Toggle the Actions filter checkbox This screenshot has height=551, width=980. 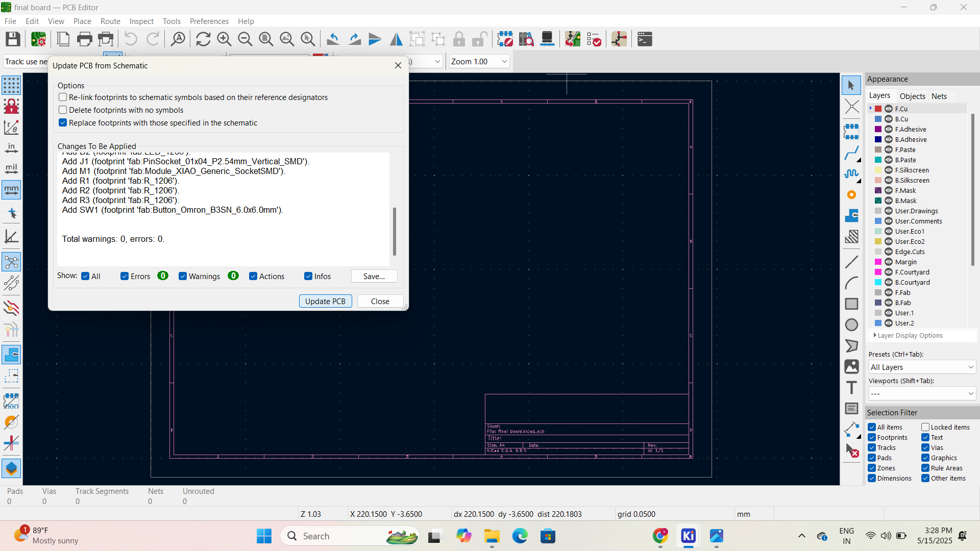(x=253, y=276)
